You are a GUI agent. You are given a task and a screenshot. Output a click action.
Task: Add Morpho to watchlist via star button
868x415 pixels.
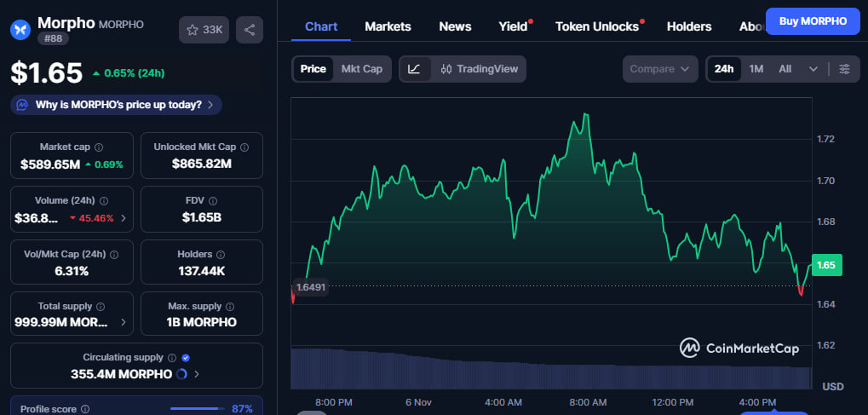[204, 30]
